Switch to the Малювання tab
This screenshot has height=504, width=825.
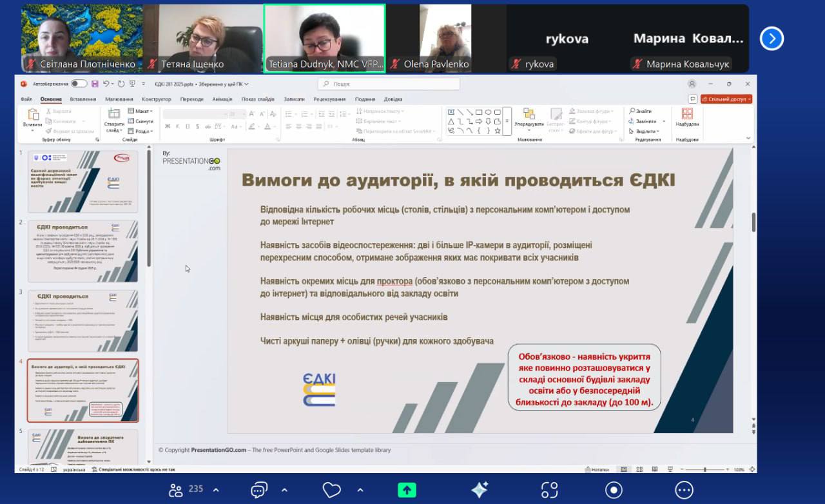tap(119, 99)
